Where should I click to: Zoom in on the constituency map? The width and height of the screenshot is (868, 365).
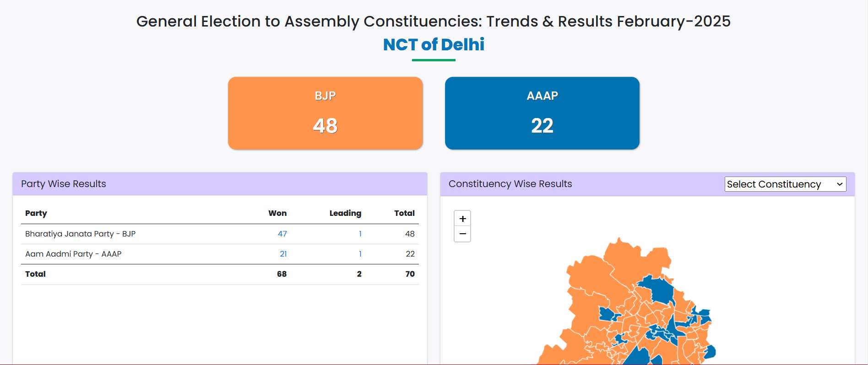462,219
